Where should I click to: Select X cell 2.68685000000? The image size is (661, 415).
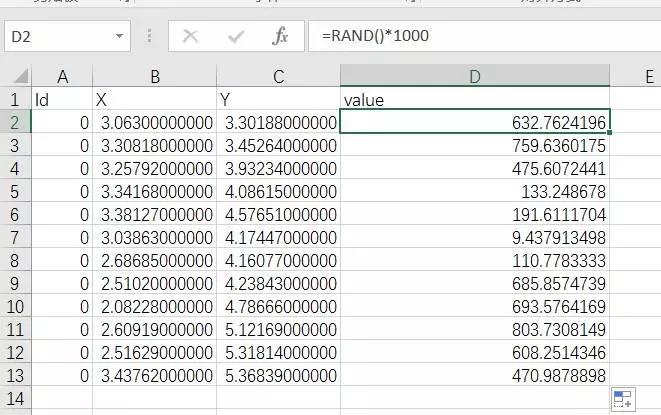tap(154, 261)
